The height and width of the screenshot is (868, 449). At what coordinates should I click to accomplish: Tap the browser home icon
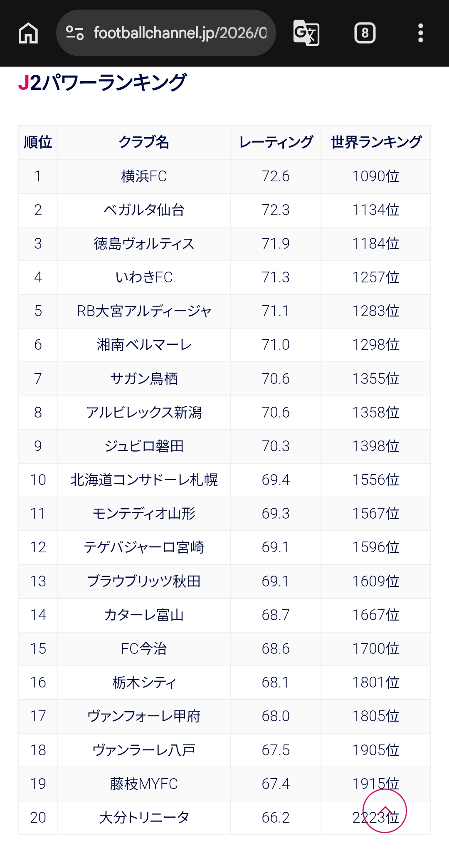pyautogui.click(x=28, y=33)
